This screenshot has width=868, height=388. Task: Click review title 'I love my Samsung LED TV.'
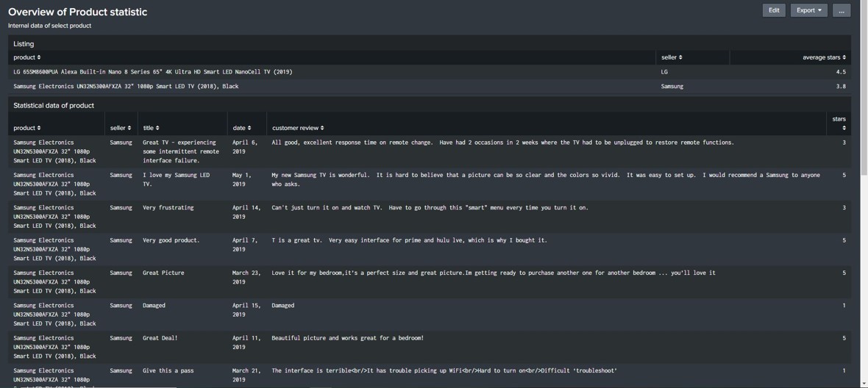pos(176,179)
